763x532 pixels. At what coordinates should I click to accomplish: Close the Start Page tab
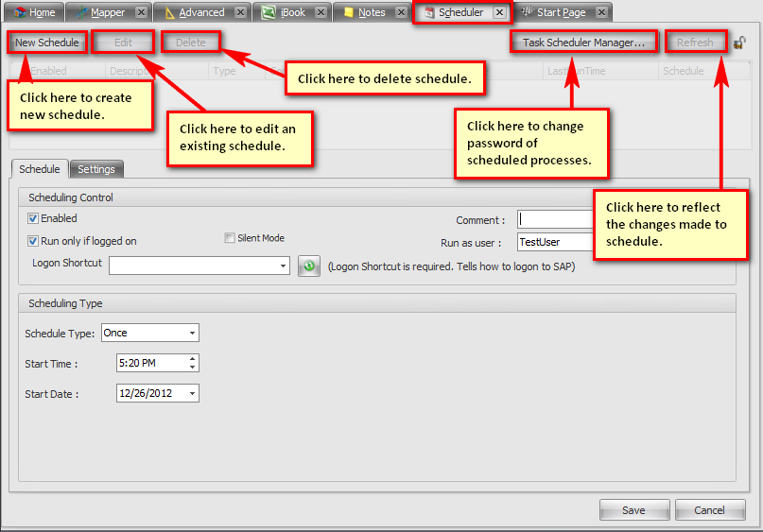(601, 12)
